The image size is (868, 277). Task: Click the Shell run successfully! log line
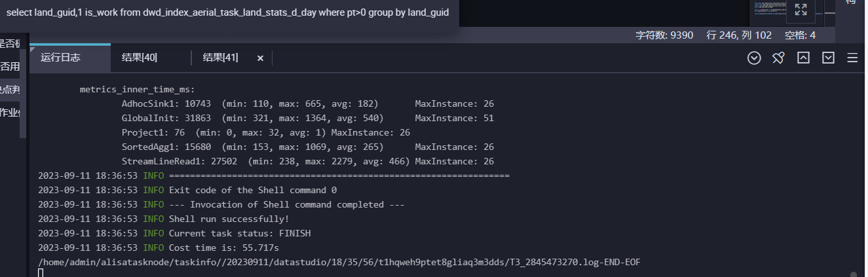click(x=164, y=219)
